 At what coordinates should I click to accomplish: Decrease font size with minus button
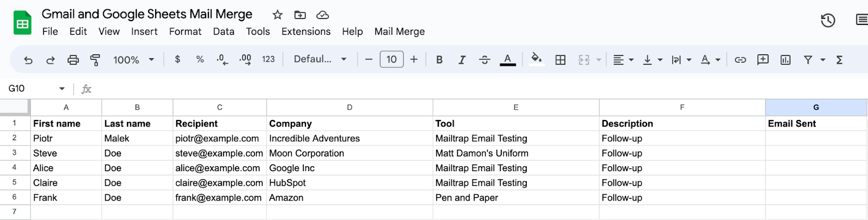369,59
